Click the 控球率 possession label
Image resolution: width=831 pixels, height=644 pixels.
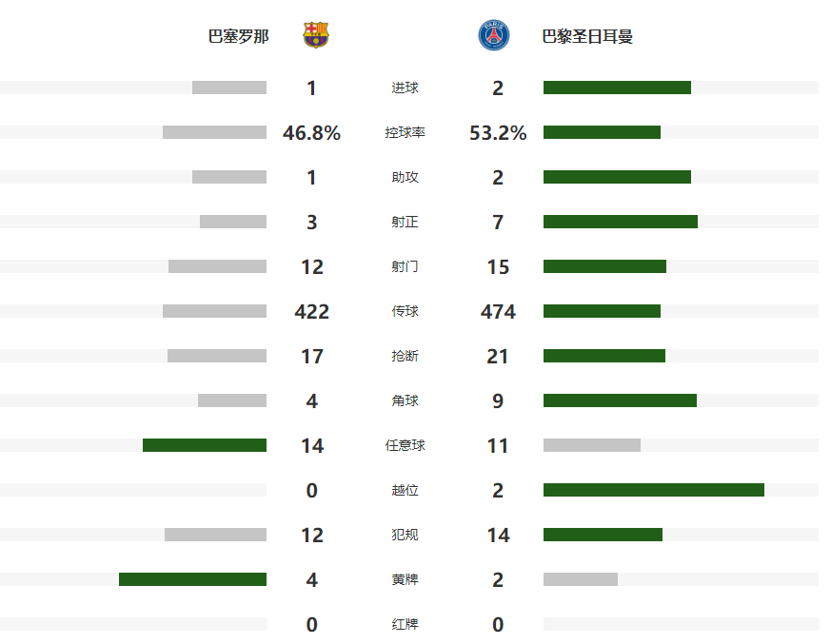pyautogui.click(x=405, y=133)
